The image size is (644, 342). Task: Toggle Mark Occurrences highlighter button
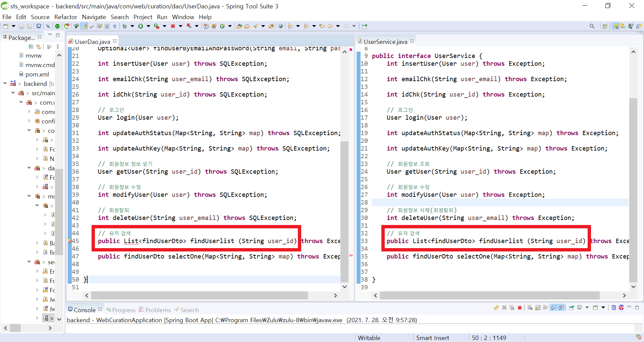(84, 26)
